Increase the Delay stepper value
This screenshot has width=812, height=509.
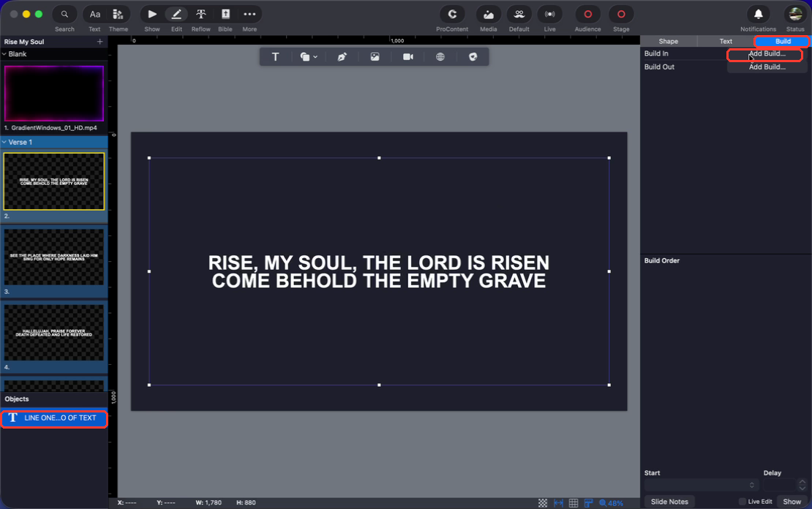[802, 482]
